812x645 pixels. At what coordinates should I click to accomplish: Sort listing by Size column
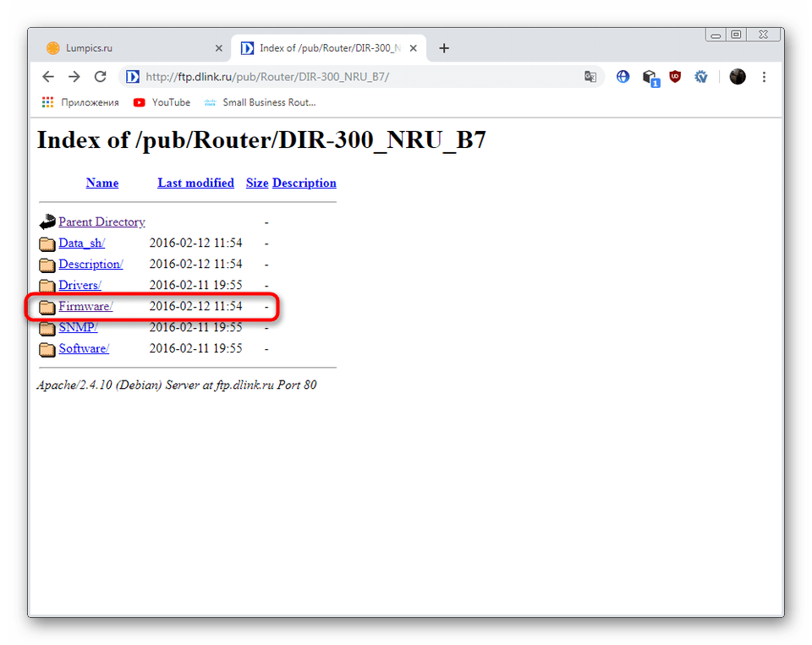click(257, 183)
